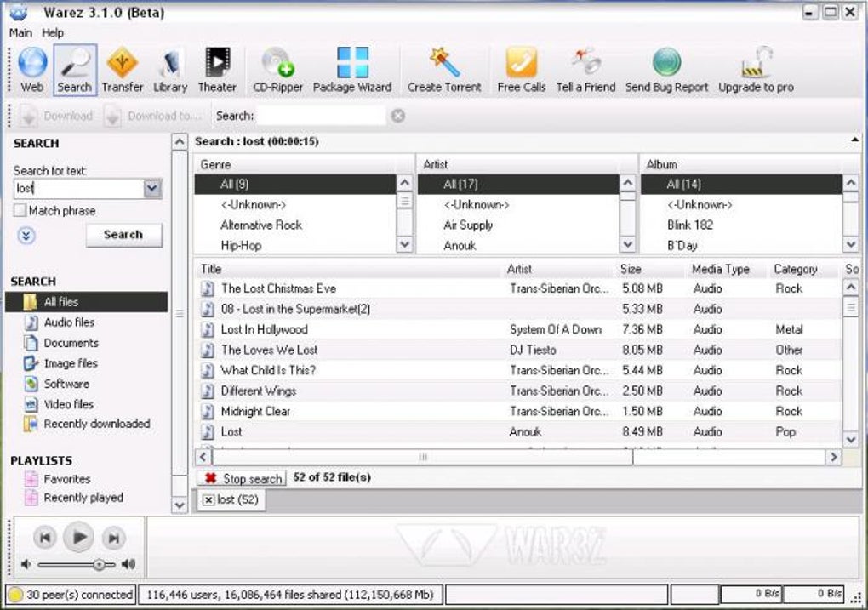Screen dimensions: 868x610
Task: Click the 30 peer(s) connected status
Action: tap(71, 595)
